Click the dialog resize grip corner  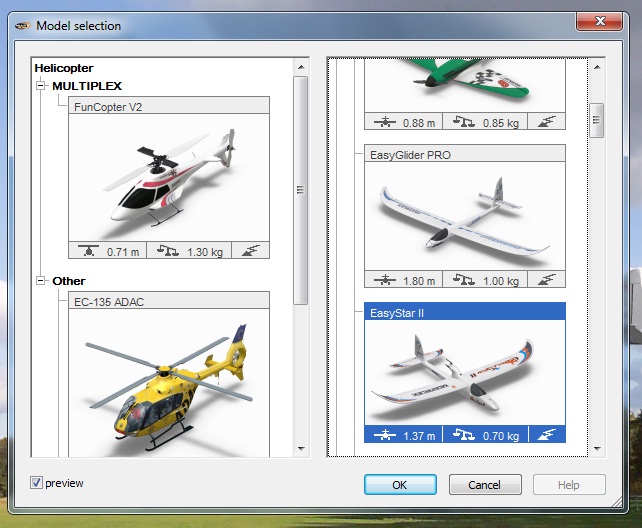coord(617,502)
